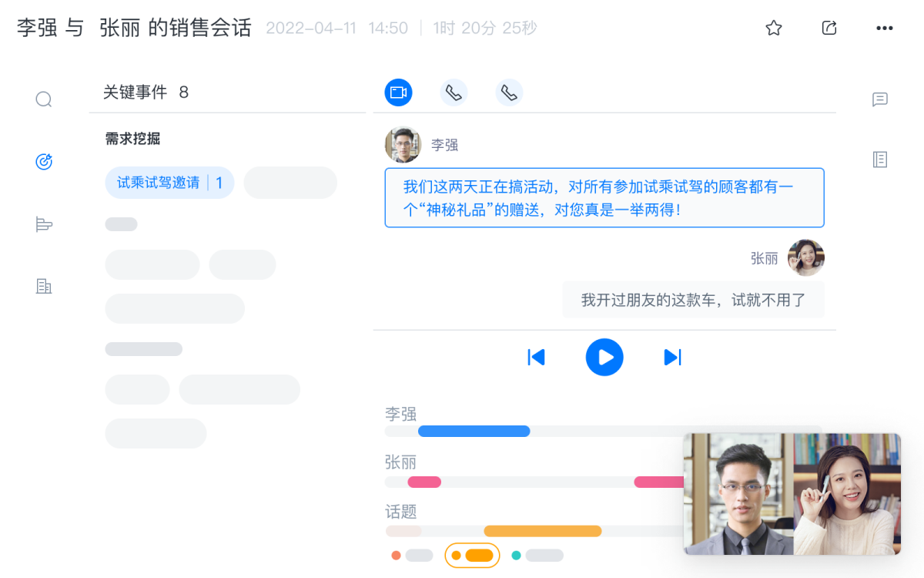Click 李强's blue speaking timeline segment
924x578 pixels.
point(474,432)
